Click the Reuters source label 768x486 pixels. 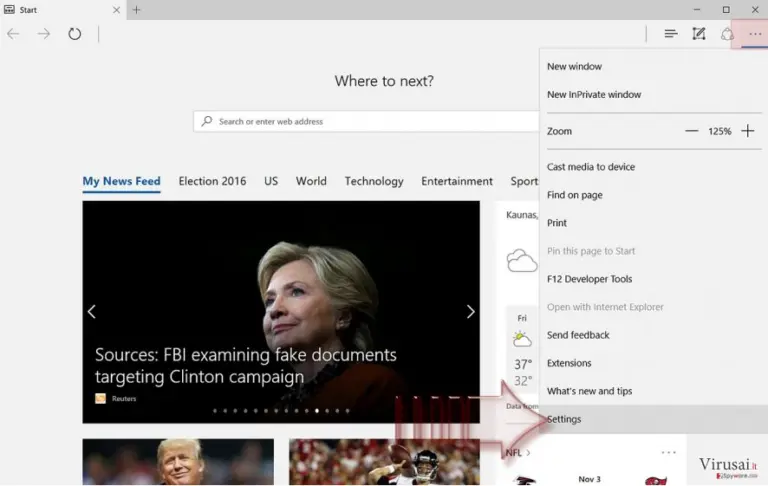click(x=123, y=398)
